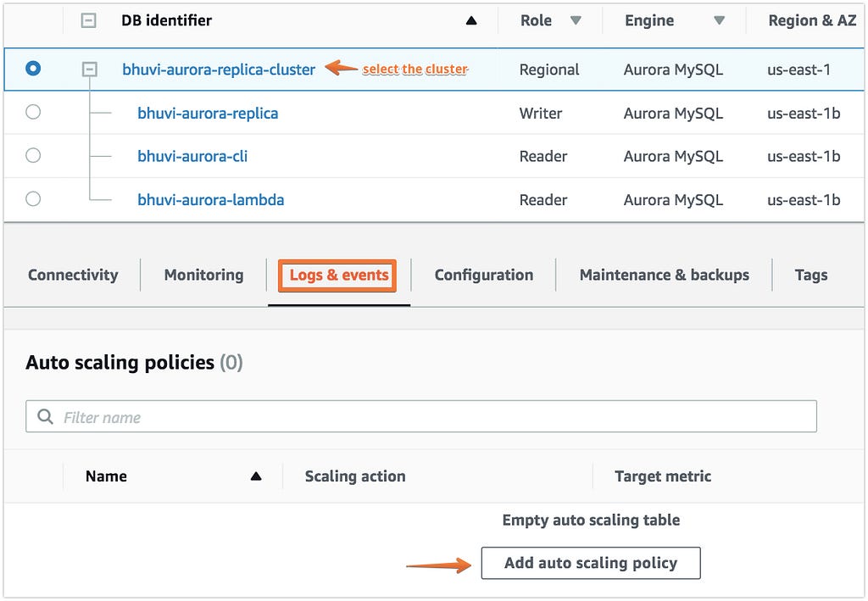Click the Engine column header
Viewport: 868px width, 601px height.
[x=649, y=20]
